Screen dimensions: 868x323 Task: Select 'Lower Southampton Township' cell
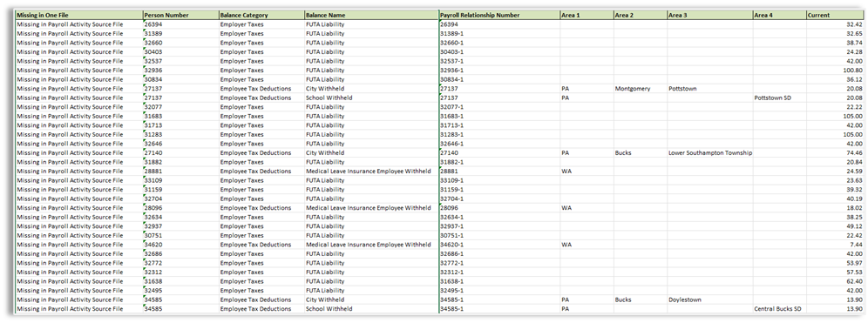coord(709,152)
